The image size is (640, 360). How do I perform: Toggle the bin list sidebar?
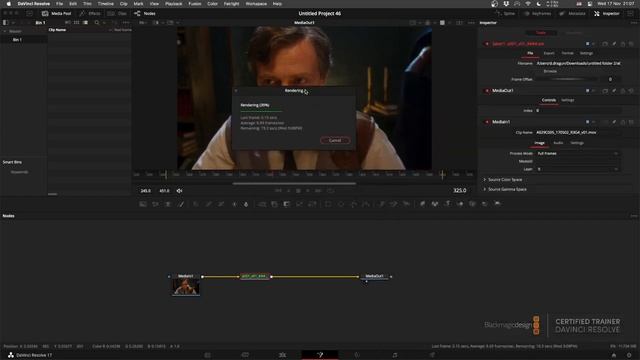click(x=5, y=22)
